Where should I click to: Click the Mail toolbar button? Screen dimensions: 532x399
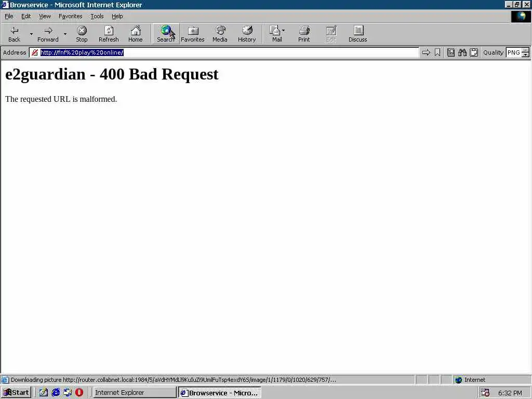click(x=275, y=34)
